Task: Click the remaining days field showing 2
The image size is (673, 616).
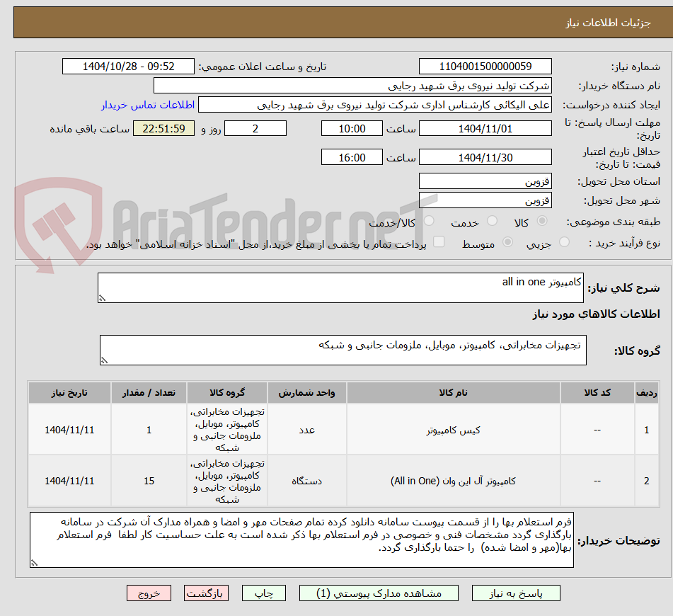Action: [x=255, y=128]
